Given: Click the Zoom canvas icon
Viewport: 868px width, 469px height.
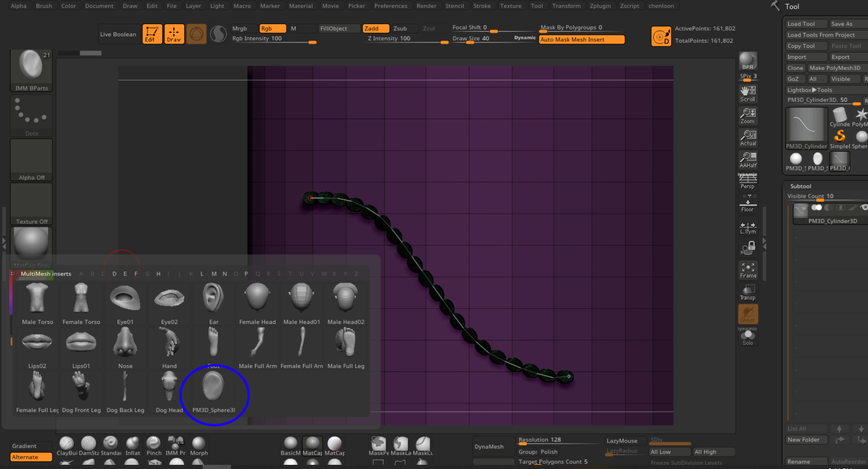Looking at the screenshot, I should point(747,116).
